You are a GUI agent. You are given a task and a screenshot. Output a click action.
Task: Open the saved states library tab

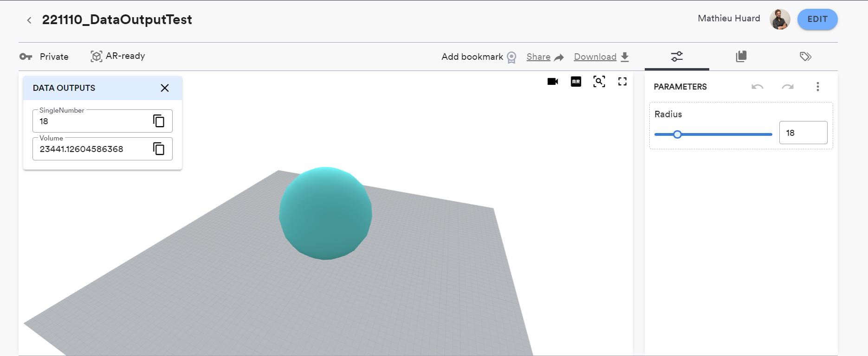coord(741,57)
